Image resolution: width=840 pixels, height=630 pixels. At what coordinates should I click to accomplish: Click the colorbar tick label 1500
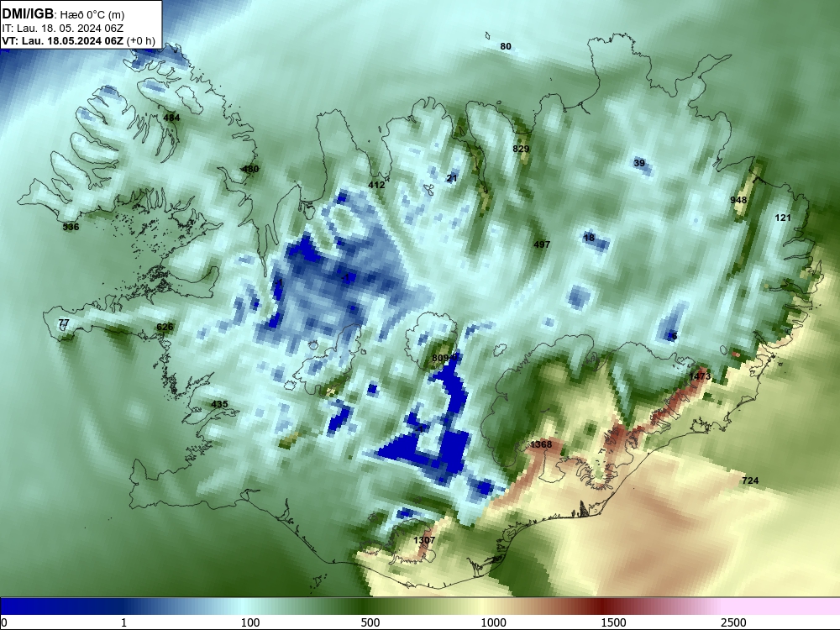(x=613, y=622)
